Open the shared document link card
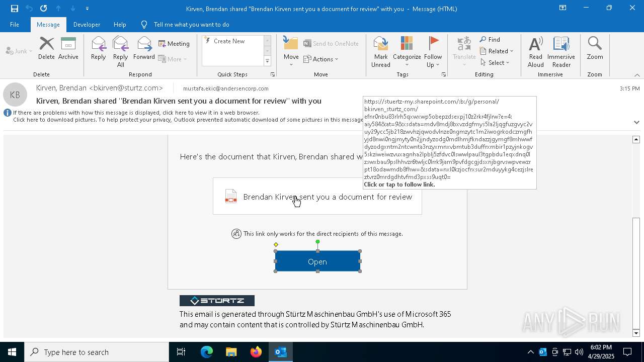This screenshot has height=362, width=644. [x=317, y=197]
